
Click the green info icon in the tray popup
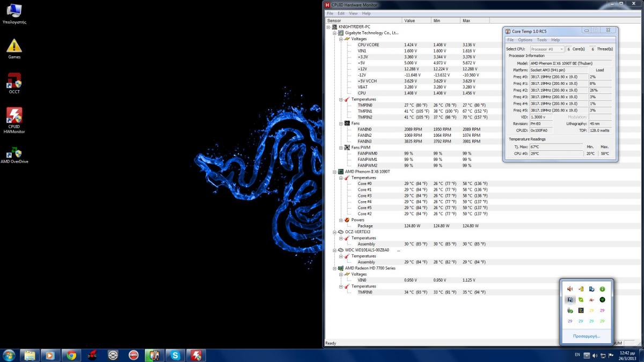coord(602,289)
